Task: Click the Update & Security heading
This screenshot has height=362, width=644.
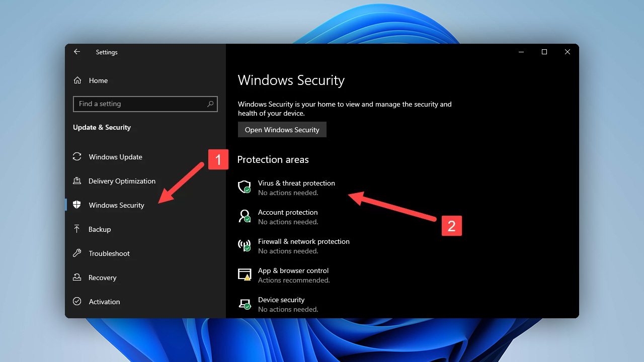Action: click(x=102, y=128)
